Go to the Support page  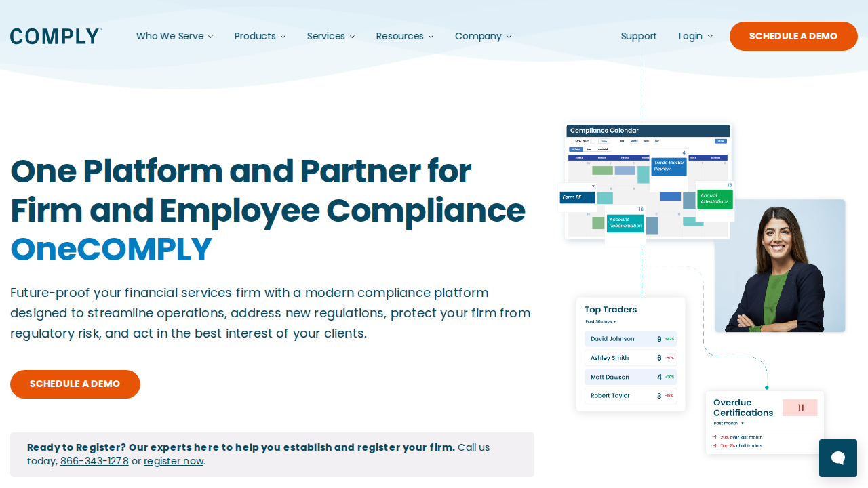pos(639,36)
